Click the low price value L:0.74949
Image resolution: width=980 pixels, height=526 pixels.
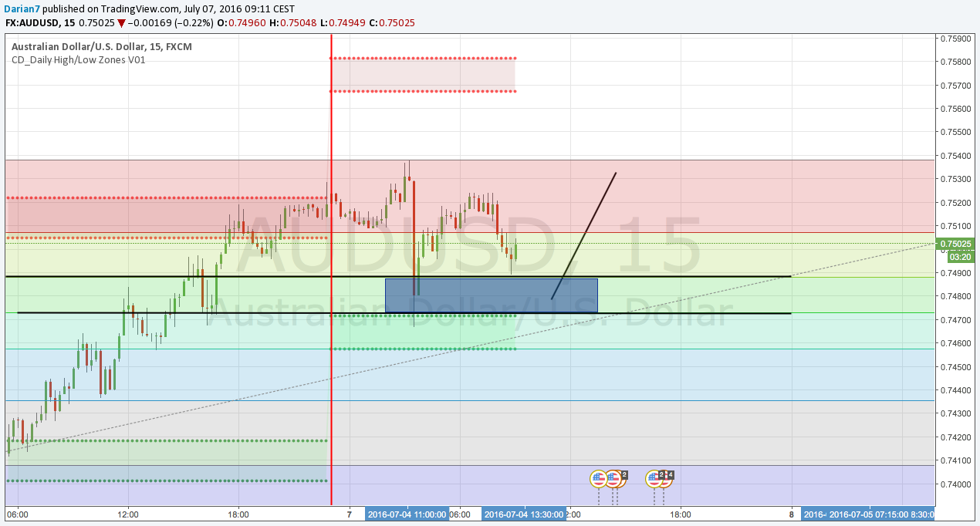pos(343,23)
